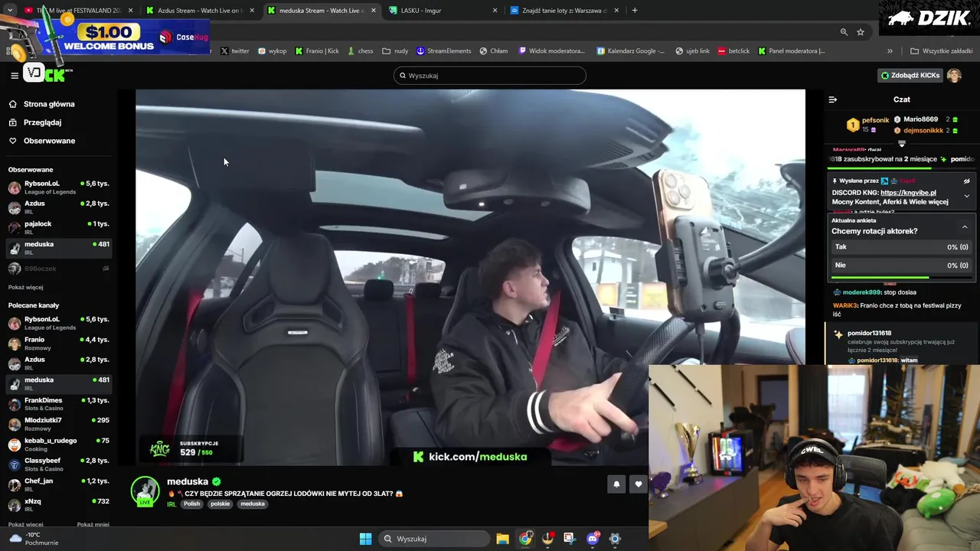Screen dimensions: 980x551
Task: Open the tab search dropdown
Action: coord(9,11)
